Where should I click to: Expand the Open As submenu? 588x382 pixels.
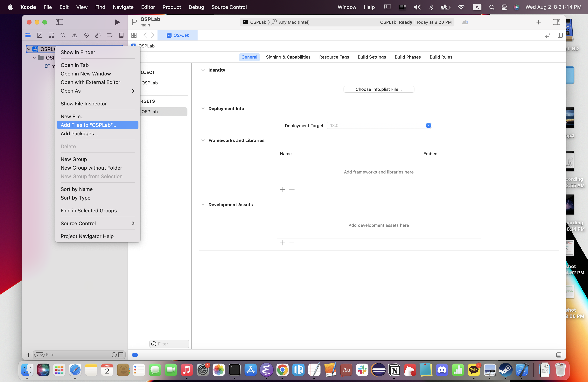click(x=98, y=91)
